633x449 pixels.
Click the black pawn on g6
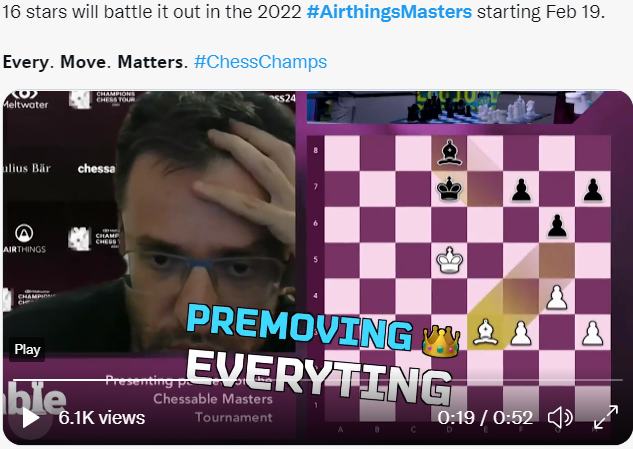coord(557,225)
